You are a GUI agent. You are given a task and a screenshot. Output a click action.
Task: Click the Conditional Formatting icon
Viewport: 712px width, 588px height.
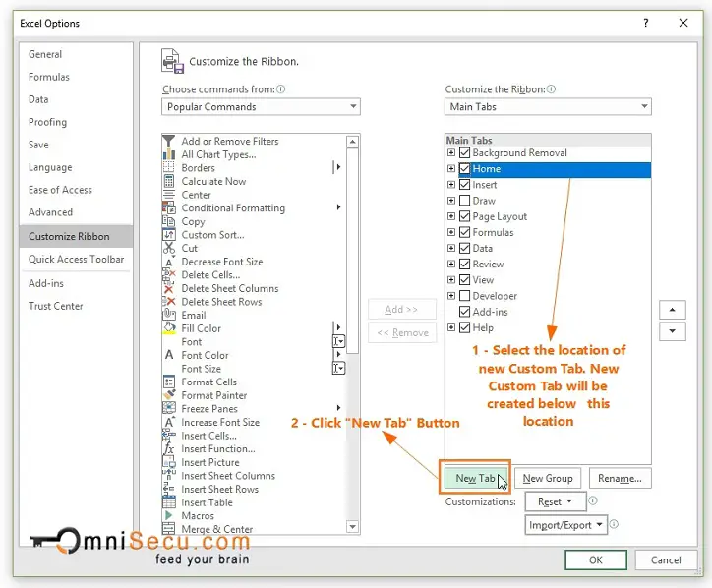pyautogui.click(x=168, y=207)
